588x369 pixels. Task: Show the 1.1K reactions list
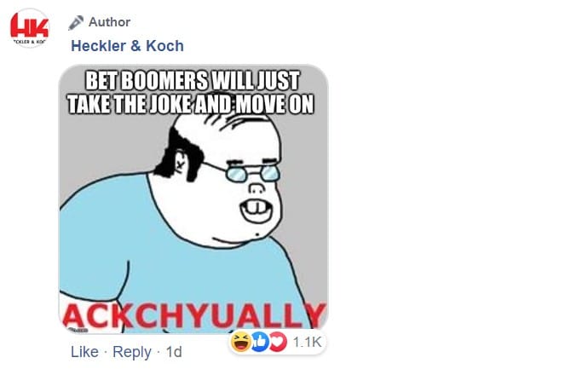coord(307,342)
